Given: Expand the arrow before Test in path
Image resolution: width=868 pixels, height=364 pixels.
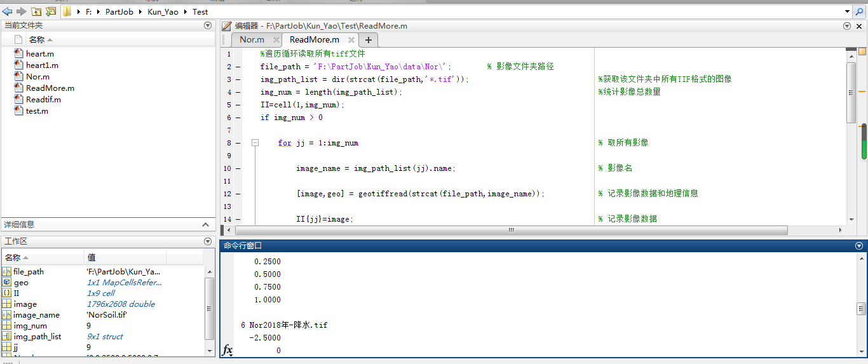Looking at the screenshot, I should tap(185, 11).
